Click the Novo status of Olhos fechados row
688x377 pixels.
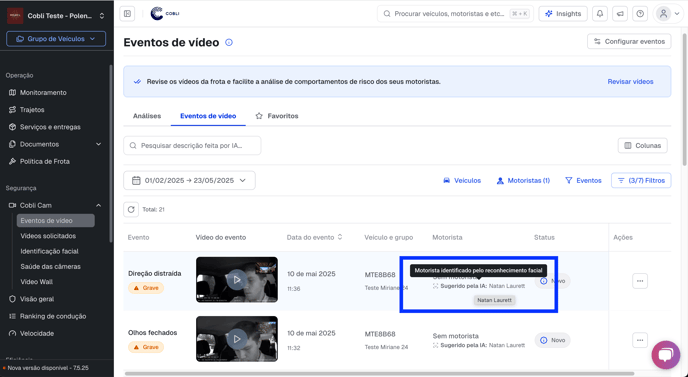click(552, 340)
